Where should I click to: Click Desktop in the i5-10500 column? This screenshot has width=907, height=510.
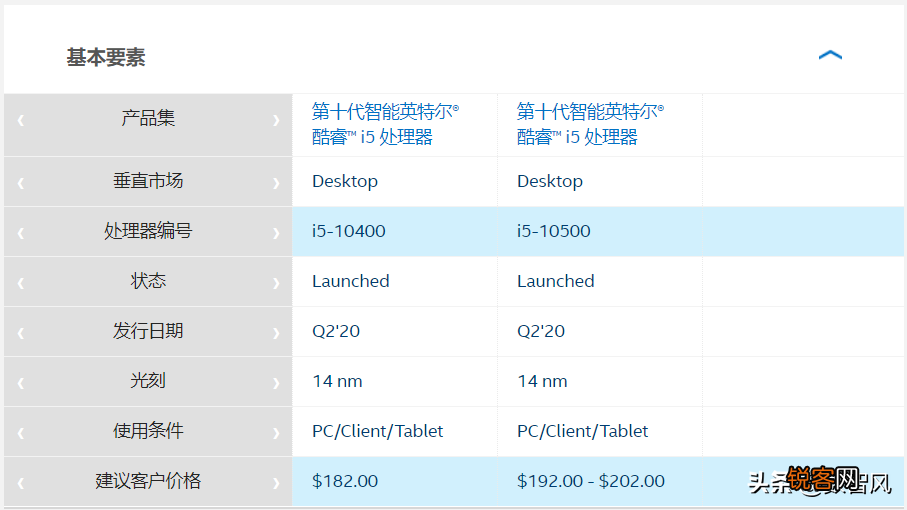[x=550, y=182]
